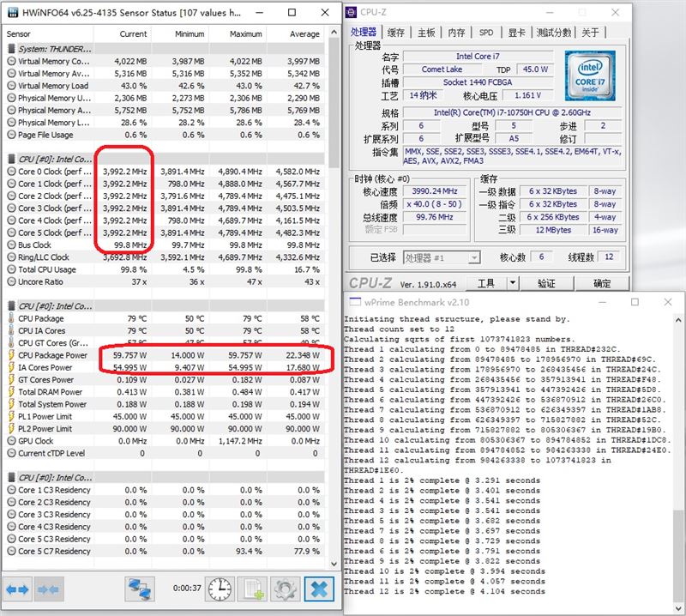Switch to the 内存 tab in CPU-Z

point(456,32)
